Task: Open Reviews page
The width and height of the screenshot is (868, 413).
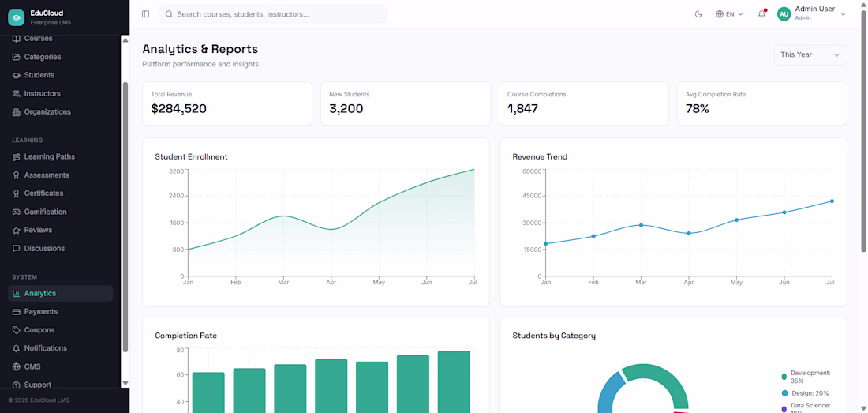Action: 60,230
